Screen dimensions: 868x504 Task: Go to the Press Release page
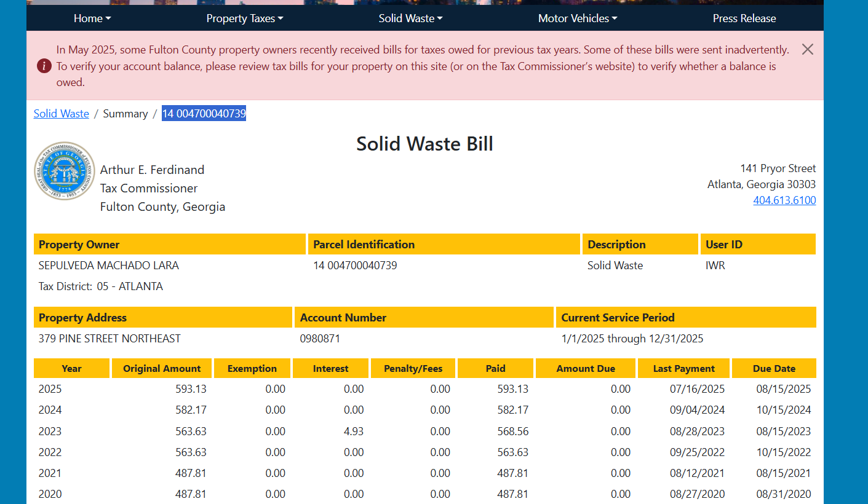(744, 18)
